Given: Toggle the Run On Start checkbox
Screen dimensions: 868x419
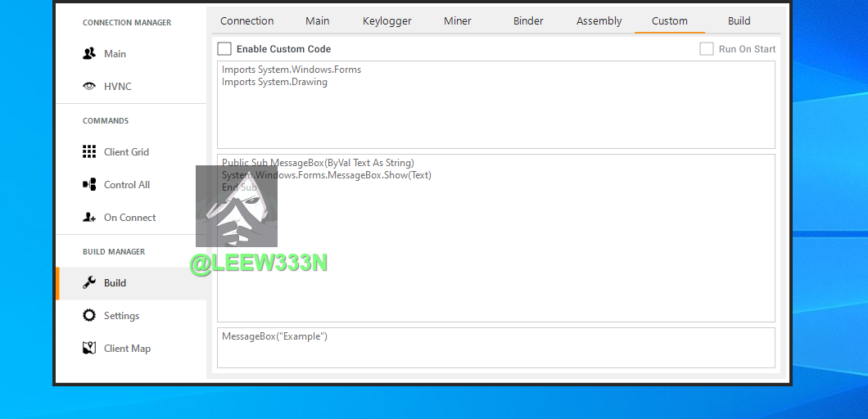Looking at the screenshot, I should [706, 49].
